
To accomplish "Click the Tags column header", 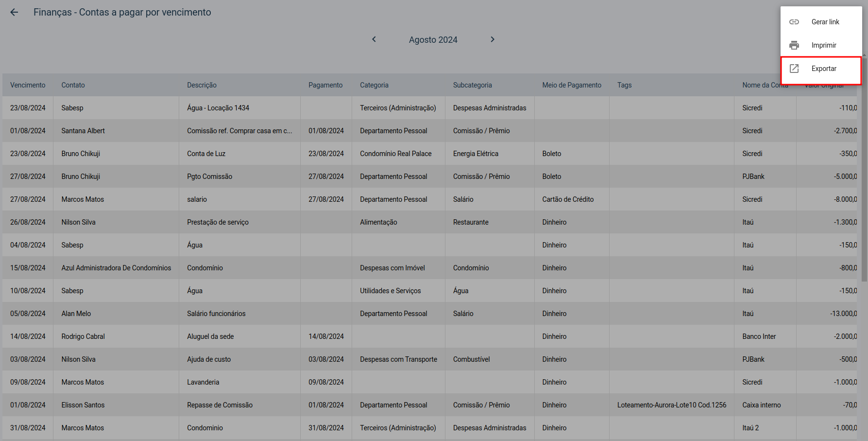I will pyautogui.click(x=624, y=85).
